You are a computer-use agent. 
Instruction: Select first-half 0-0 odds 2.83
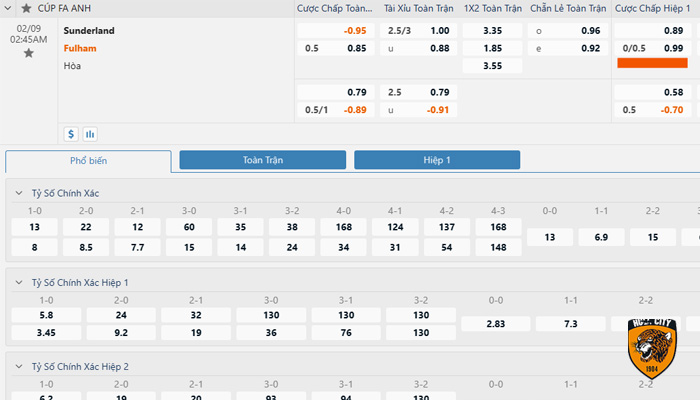coord(494,324)
